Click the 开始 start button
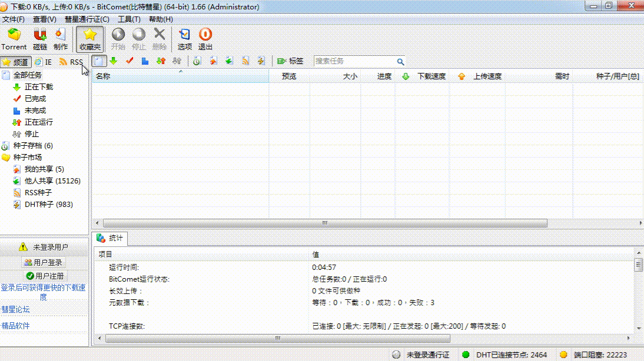The height and width of the screenshot is (361, 644). [x=118, y=39]
